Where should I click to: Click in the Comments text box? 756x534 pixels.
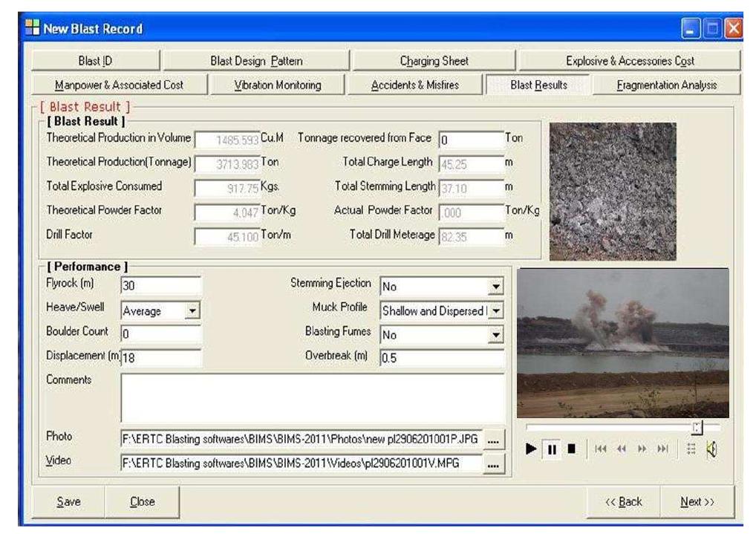313,397
